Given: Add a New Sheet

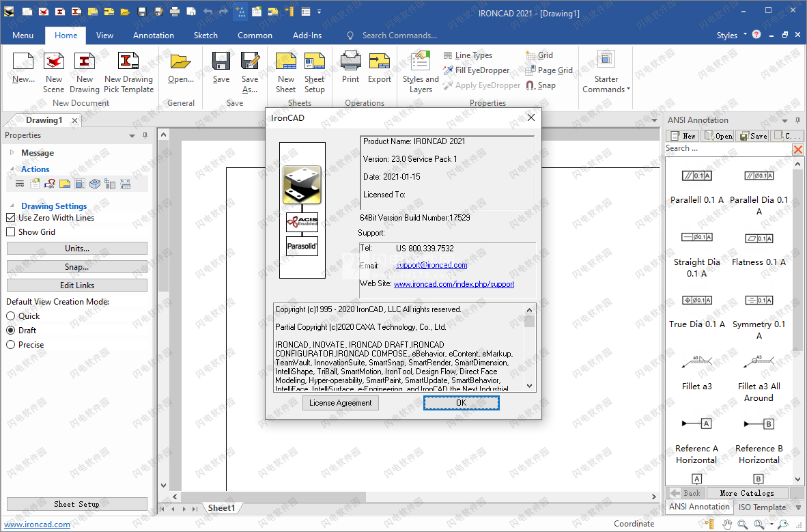Looking at the screenshot, I should [x=286, y=72].
